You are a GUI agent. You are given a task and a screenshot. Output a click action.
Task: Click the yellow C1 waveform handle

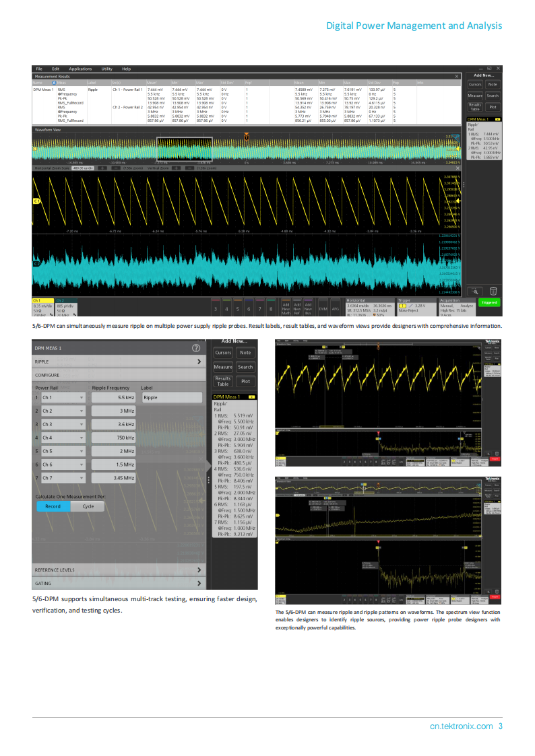36,201
